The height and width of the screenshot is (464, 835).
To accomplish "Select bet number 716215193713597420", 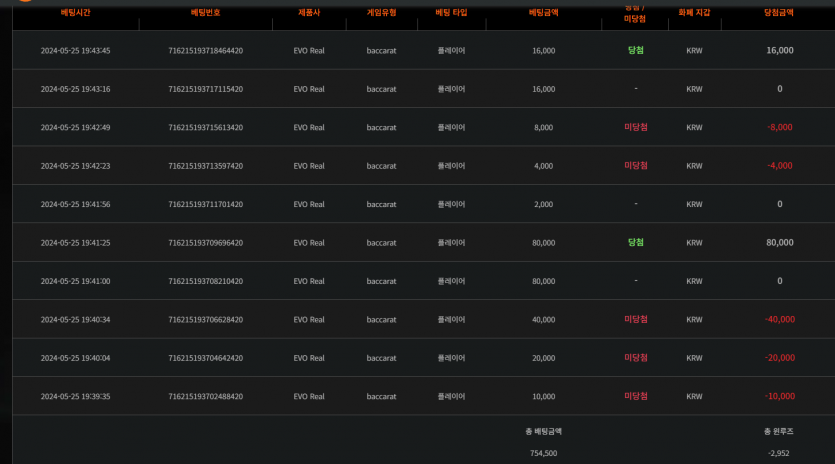I will 206,166.
